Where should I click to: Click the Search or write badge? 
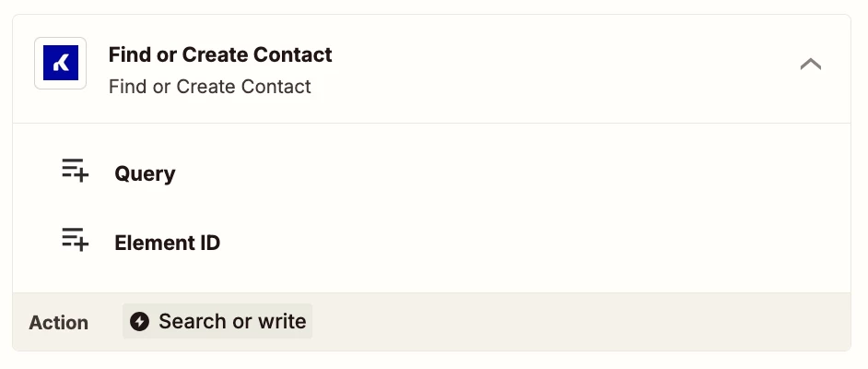tap(217, 321)
